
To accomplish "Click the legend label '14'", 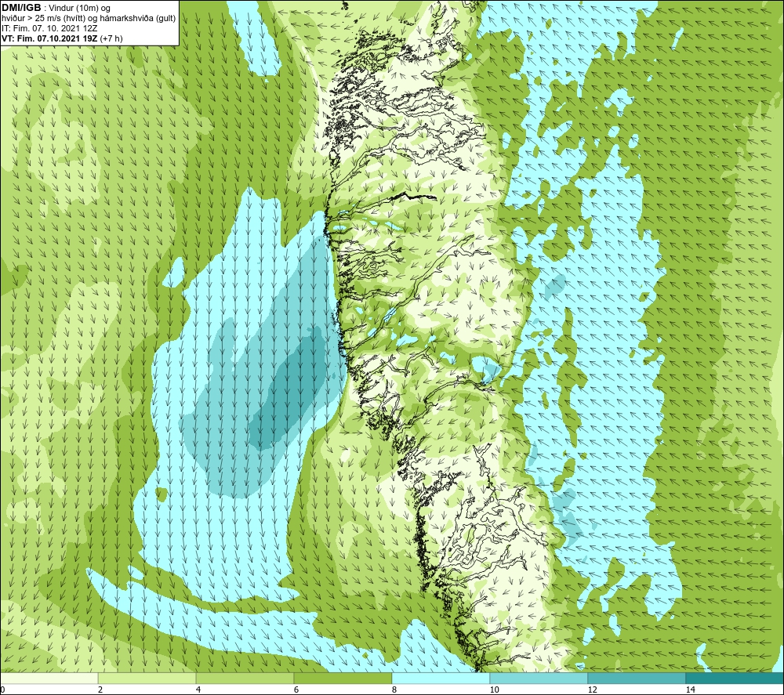I will tap(690, 690).
